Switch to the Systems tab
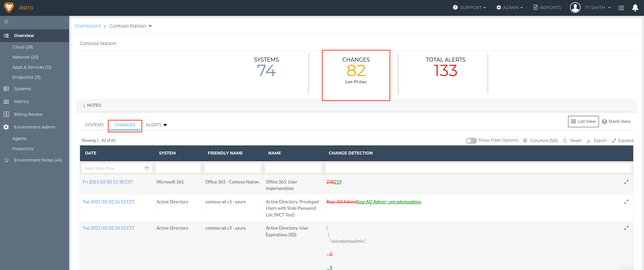Viewport: 644px width, 270px height. pos(94,125)
